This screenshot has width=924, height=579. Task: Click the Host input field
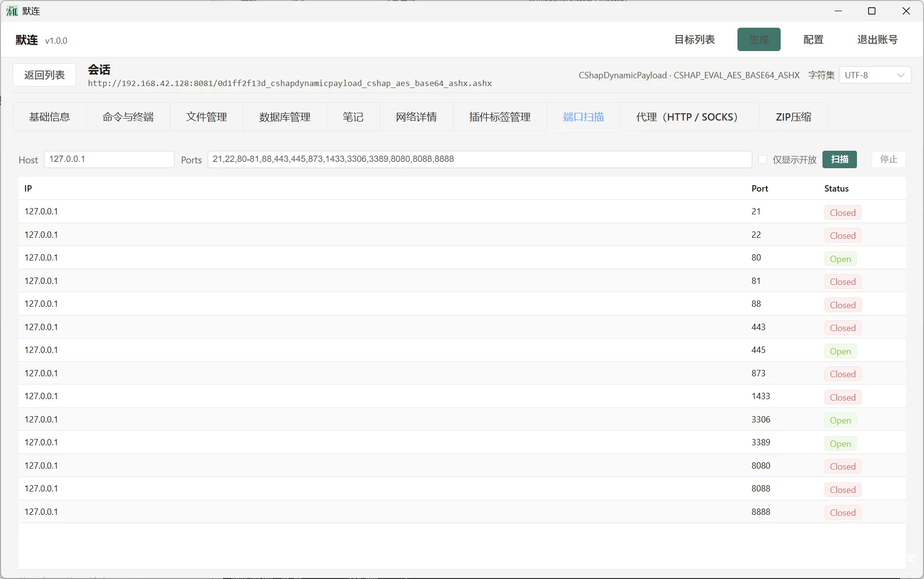[x=109, y=159]
